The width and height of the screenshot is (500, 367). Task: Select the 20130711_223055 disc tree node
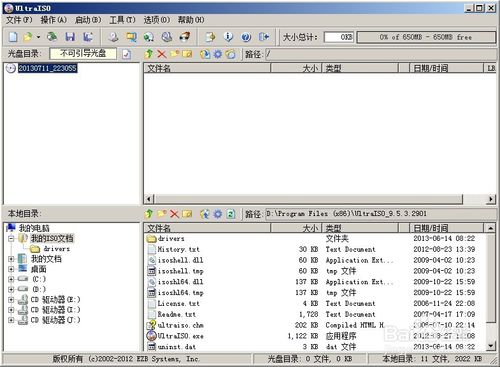click(47, 68)
